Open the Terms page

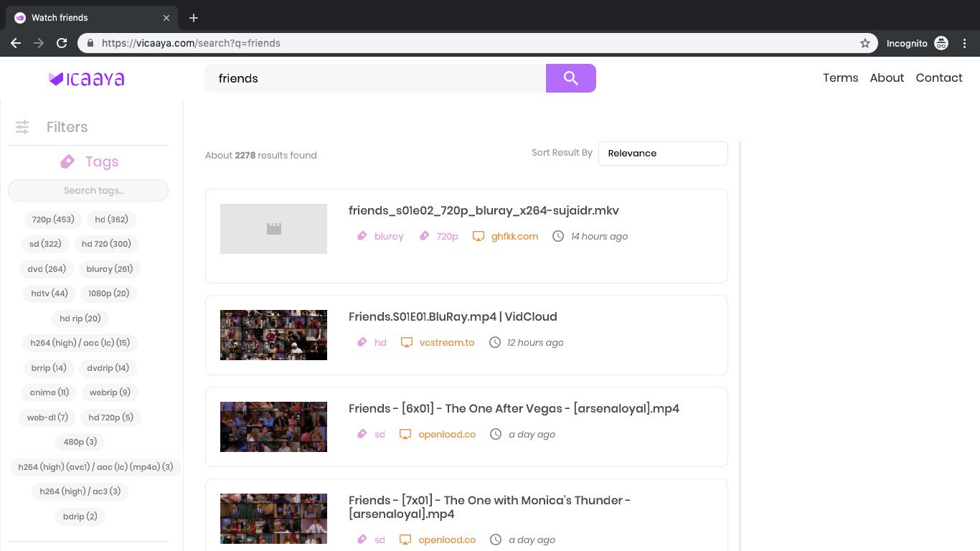click(841, 78)
